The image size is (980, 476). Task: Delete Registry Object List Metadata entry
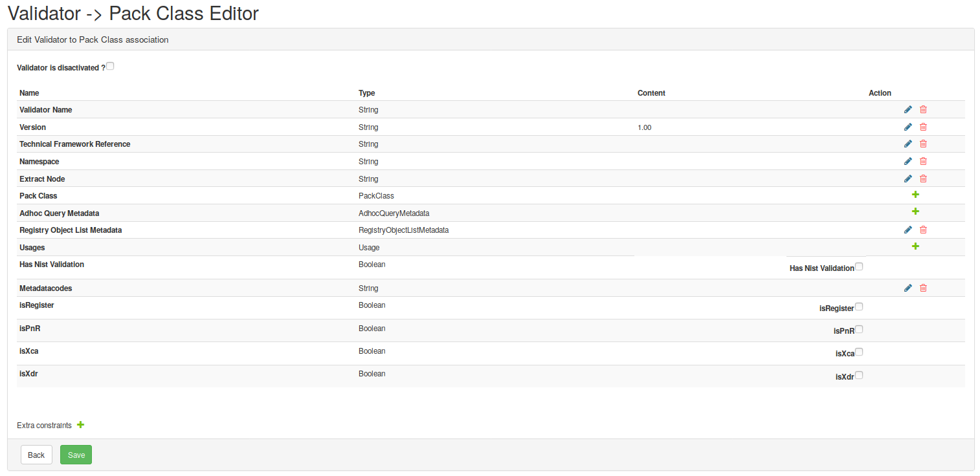click(x=923, y=230)
